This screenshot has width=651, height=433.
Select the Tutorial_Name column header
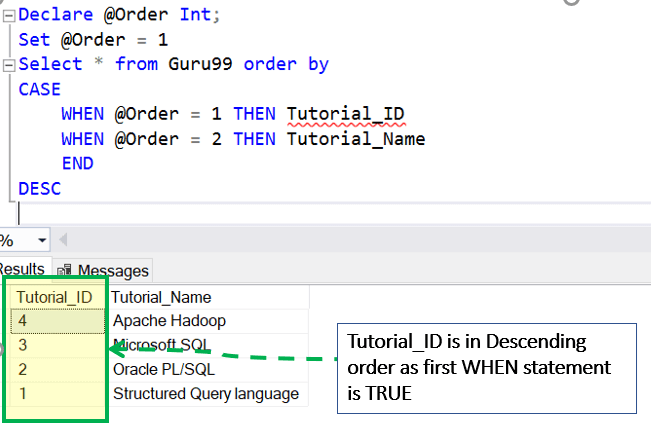(162, 297)
